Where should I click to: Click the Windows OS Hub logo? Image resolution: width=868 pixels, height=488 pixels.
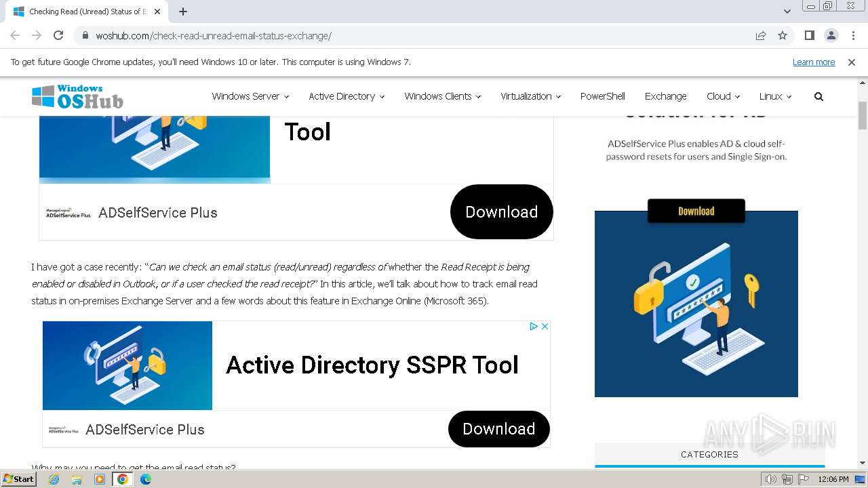tap(77, 97)
